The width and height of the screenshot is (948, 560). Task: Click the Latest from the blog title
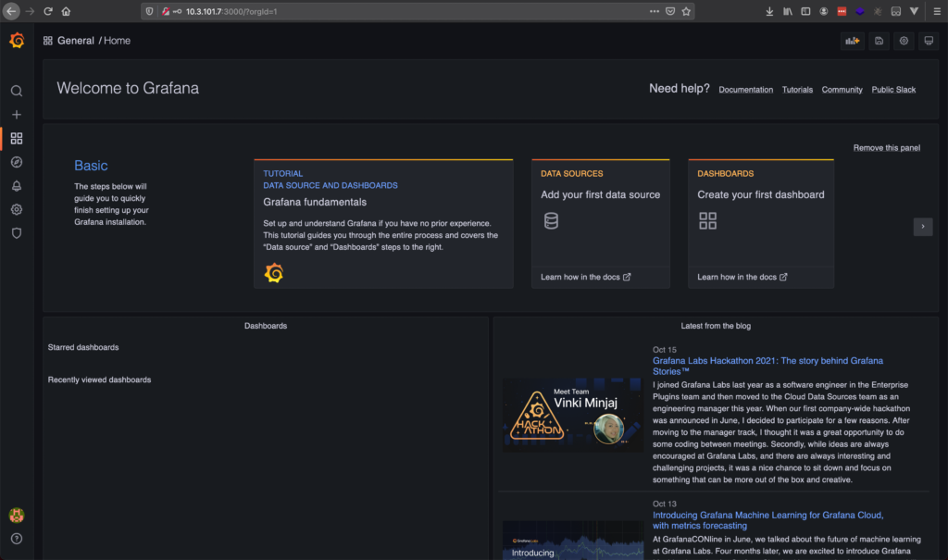tap(716, 326)
